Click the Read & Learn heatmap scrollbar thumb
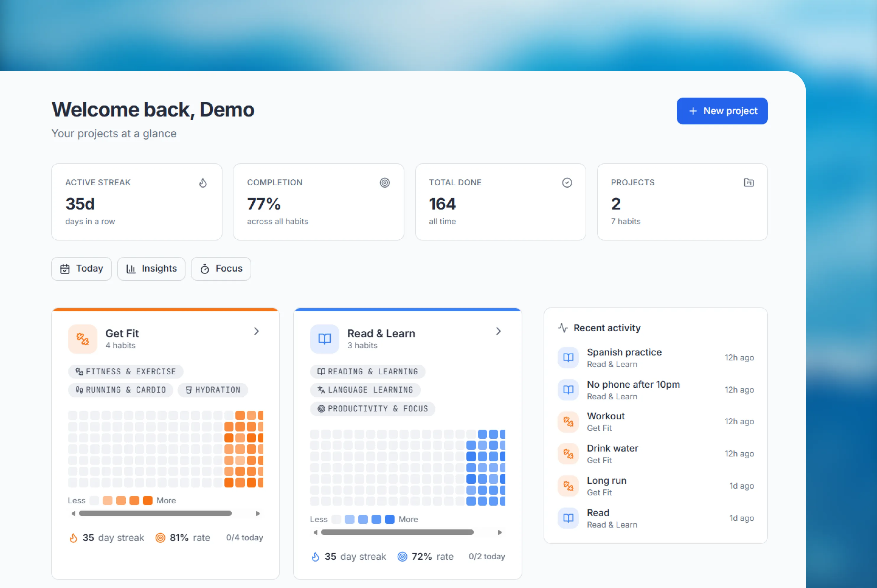This screenshot has width=877, height=588. (x=397, y=532)
